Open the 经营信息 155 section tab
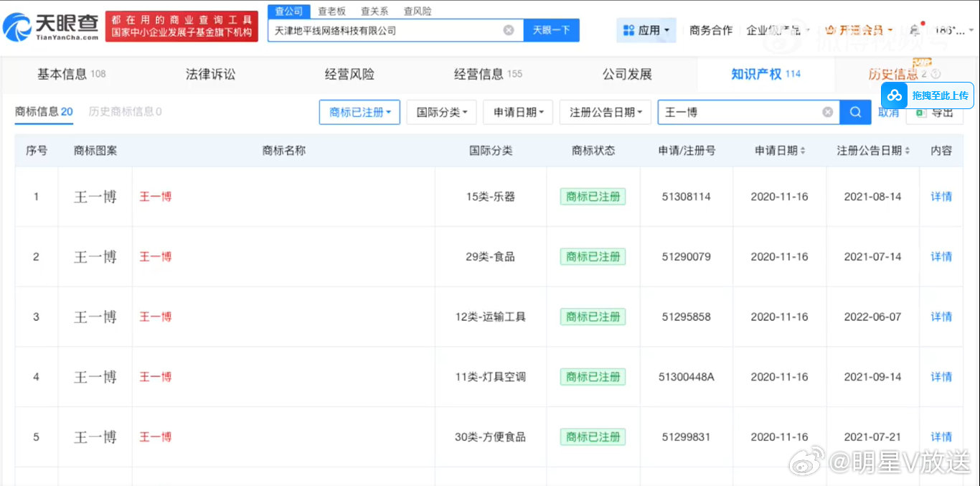This screenshot has width=980, height=486. [488, 73]
